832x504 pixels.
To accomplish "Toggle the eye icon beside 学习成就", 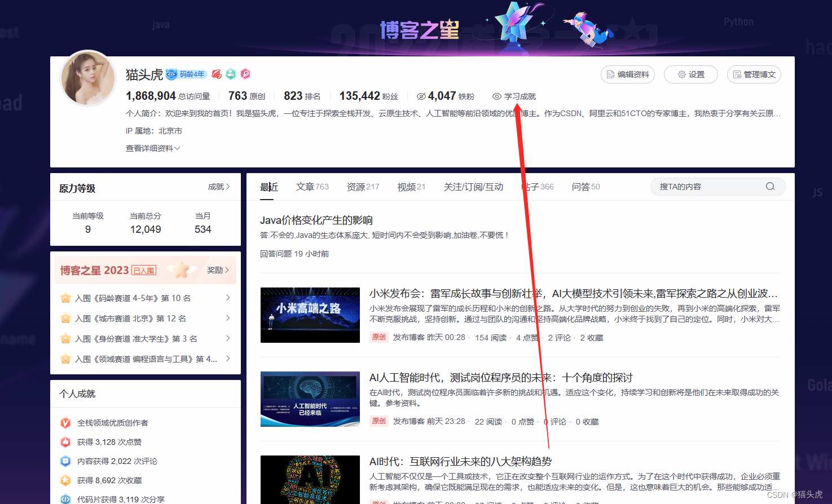I will pos(497,96).
